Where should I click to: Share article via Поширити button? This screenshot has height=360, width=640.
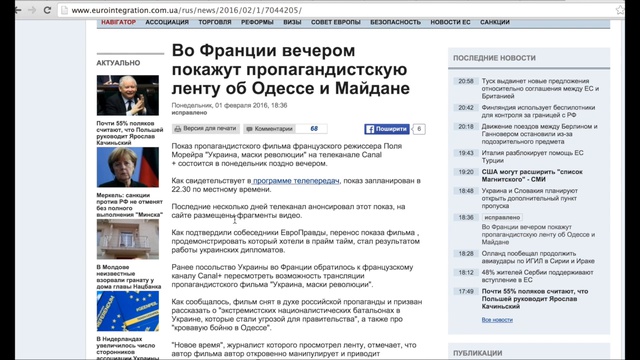(x=387, y=129)
